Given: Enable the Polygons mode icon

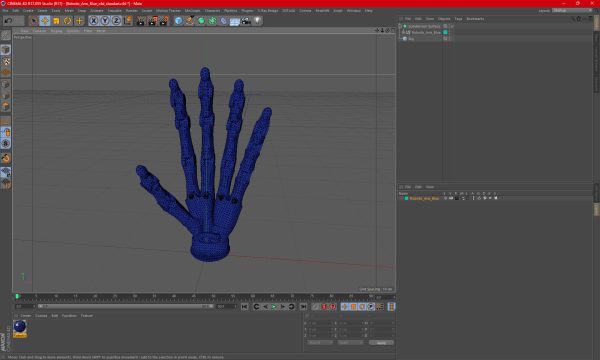Looking at the screenshot, I should [x=6, y=106].
